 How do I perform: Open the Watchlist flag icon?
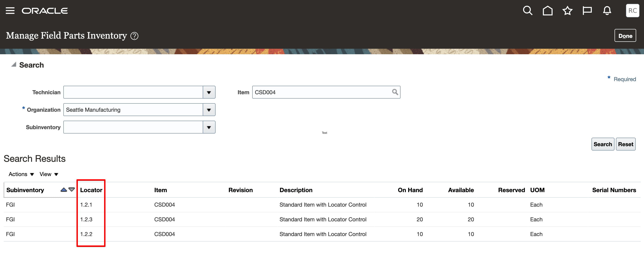click(x=587, y=11)
